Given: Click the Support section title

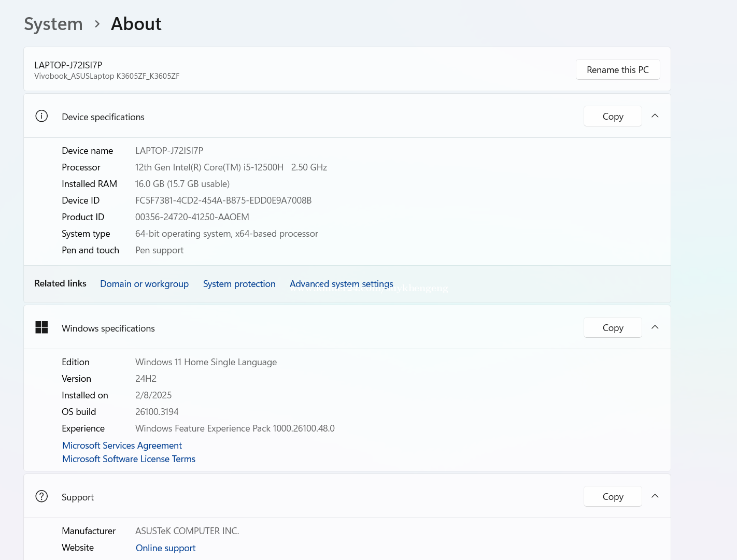Looking at the screenshot, I should pos(78,497).
